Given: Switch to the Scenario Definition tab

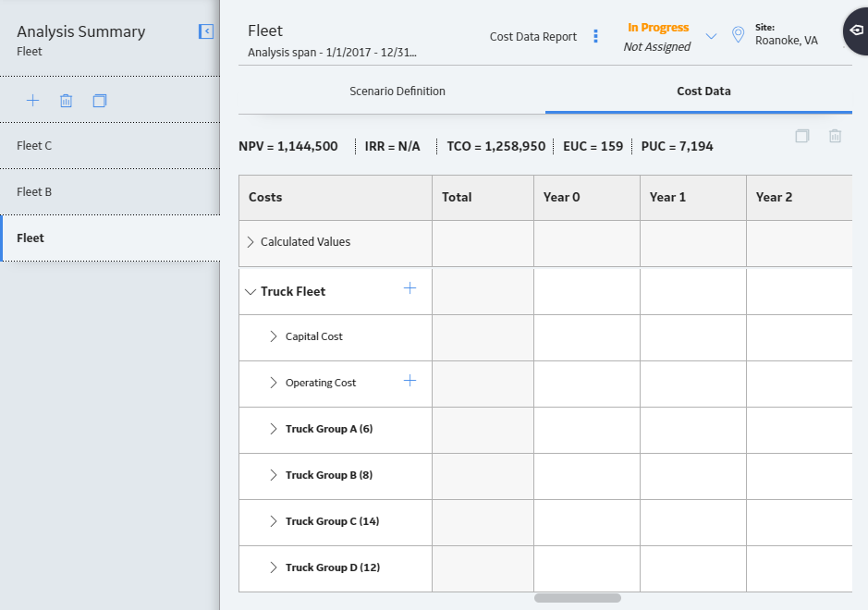Looking at the screenshot, I should tap(397, 91).
